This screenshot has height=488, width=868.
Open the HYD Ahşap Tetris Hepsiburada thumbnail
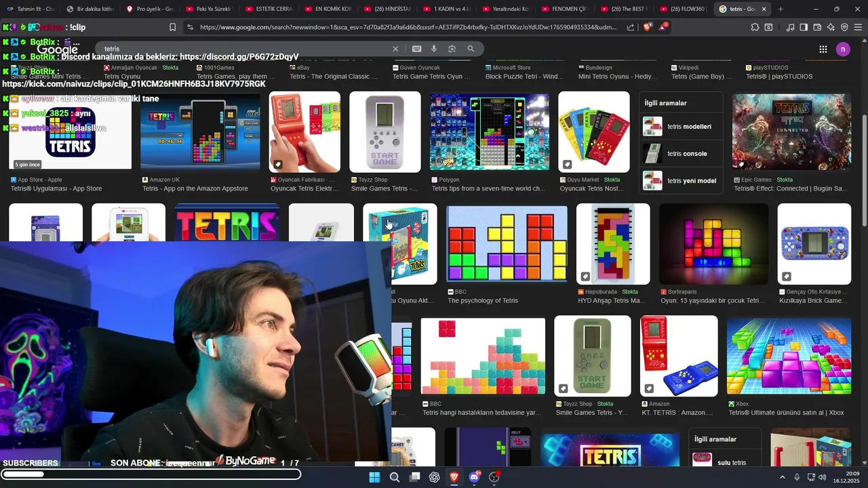click(613, 244)
